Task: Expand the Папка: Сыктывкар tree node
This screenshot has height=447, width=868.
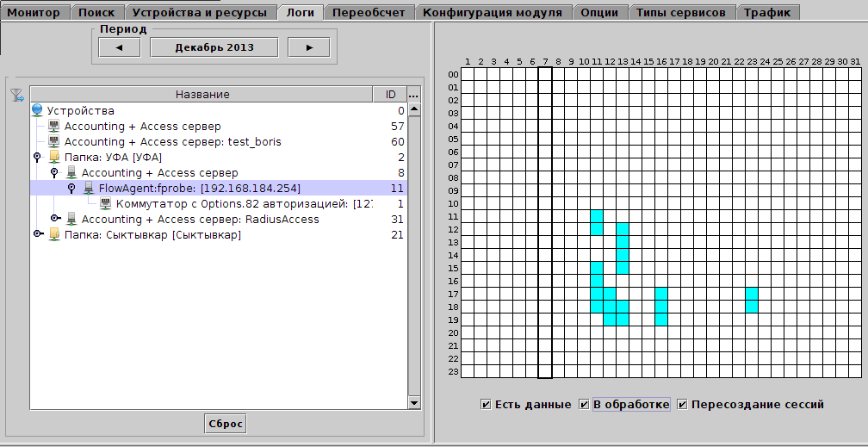Action: 37,234
